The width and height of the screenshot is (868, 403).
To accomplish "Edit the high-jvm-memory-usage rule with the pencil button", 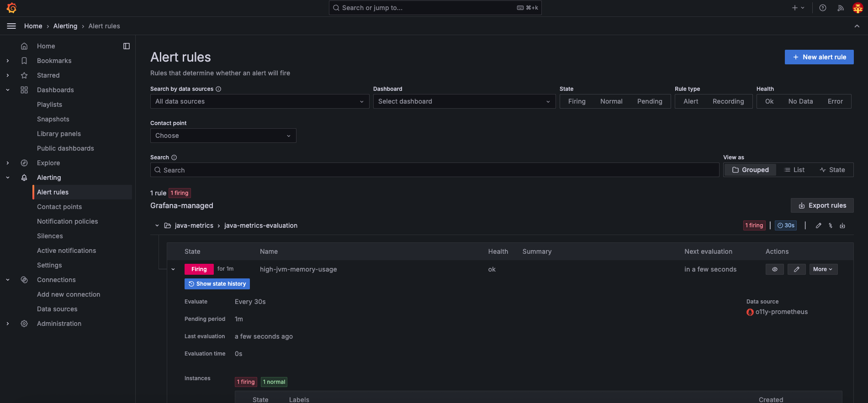I will point(797,269).
